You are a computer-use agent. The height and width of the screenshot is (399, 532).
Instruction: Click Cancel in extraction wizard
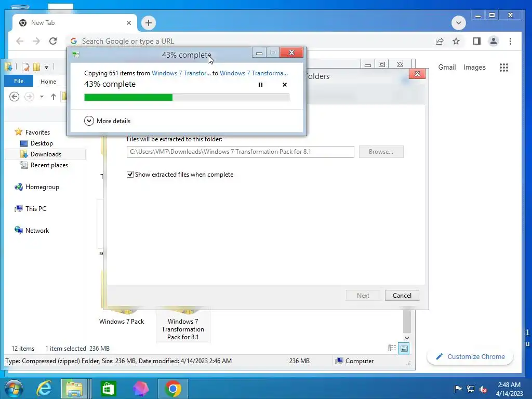(x=402, y=296)
